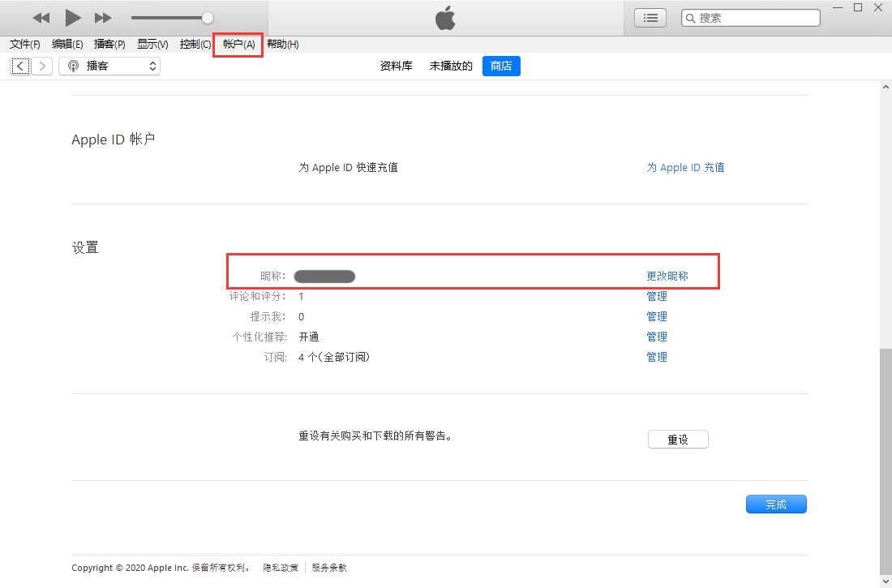Screen dimensions: 892x588
Task: Click the search magnifier inside the search box
Action: tap(691, 17)
